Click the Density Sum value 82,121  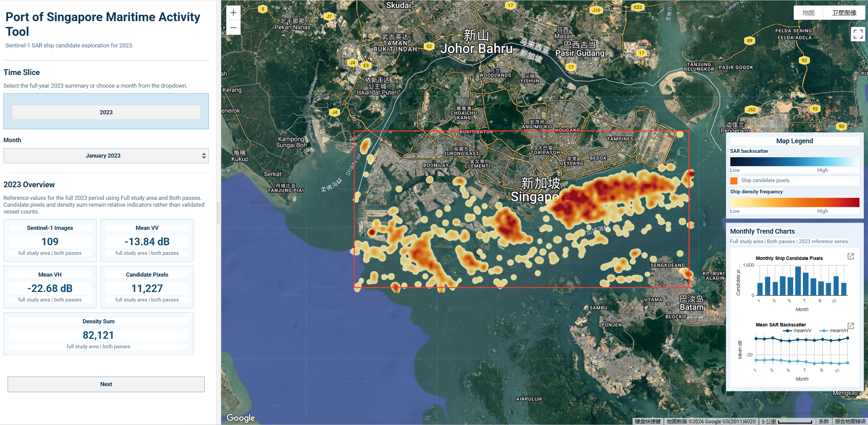pyautogui.click(x=98, y=335)
